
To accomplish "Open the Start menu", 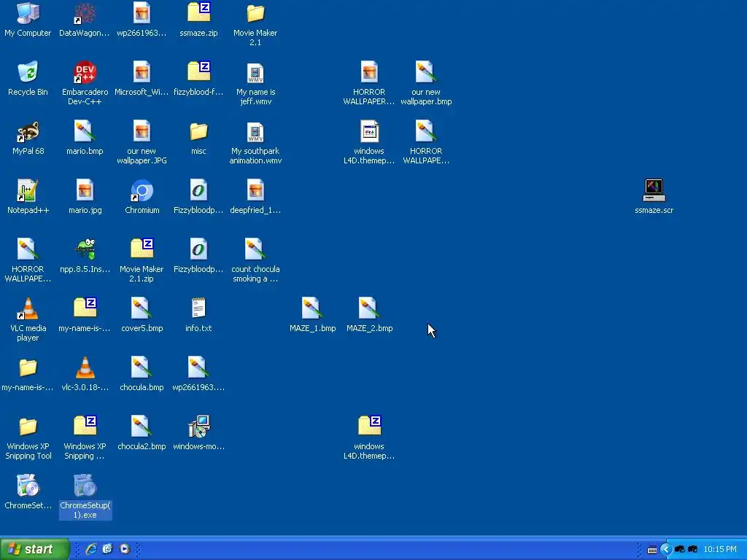I will [35, 549].
